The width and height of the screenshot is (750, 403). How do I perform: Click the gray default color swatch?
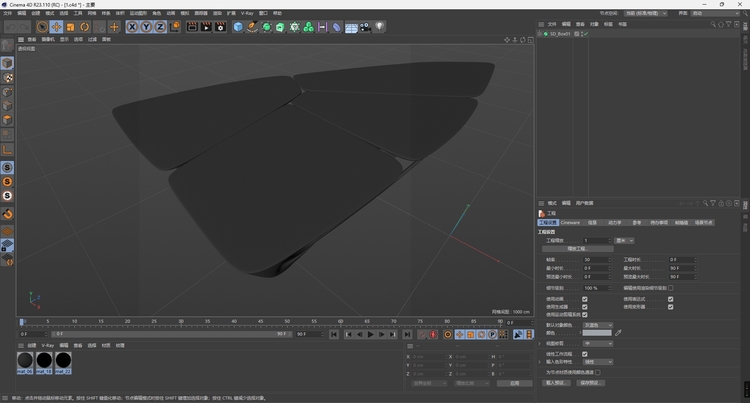click(x=597, y=333)
